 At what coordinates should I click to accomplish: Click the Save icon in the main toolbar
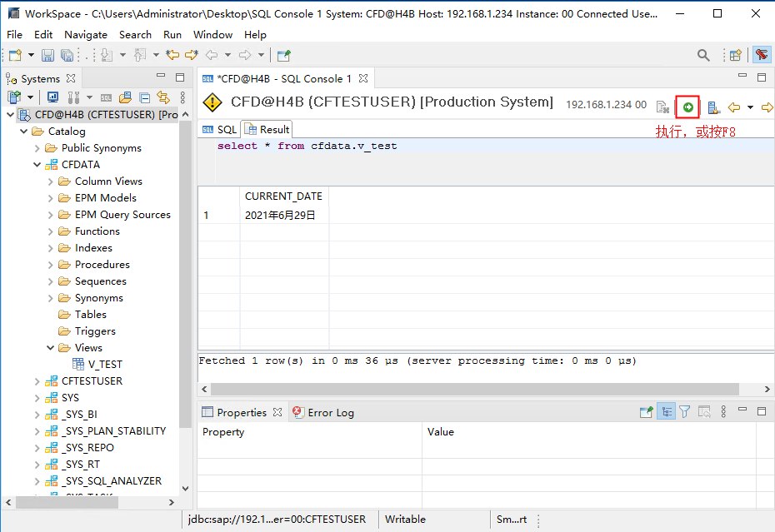[x=47, y=54]
